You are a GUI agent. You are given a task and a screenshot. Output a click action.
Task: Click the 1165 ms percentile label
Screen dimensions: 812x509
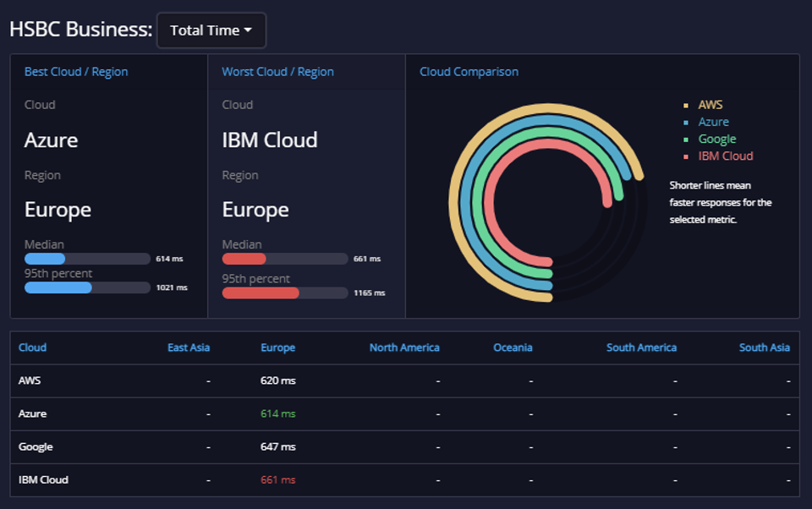tap(370, 293)
